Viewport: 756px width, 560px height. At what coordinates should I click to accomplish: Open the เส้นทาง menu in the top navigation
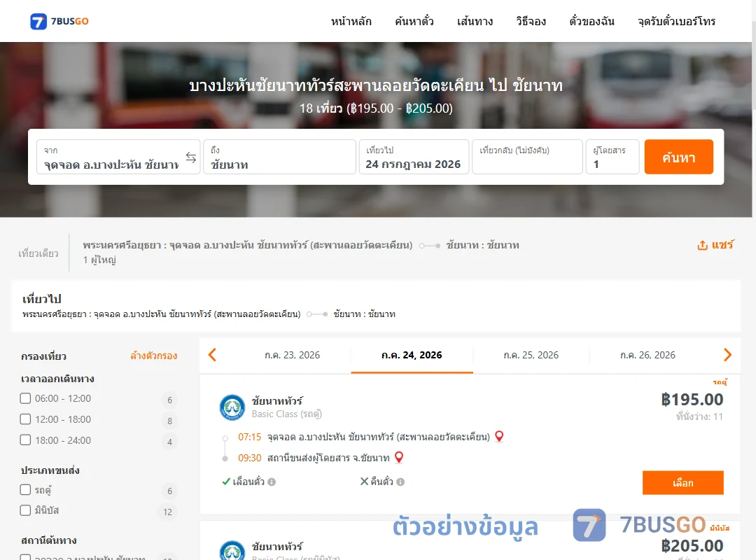[x=475, y=21]
